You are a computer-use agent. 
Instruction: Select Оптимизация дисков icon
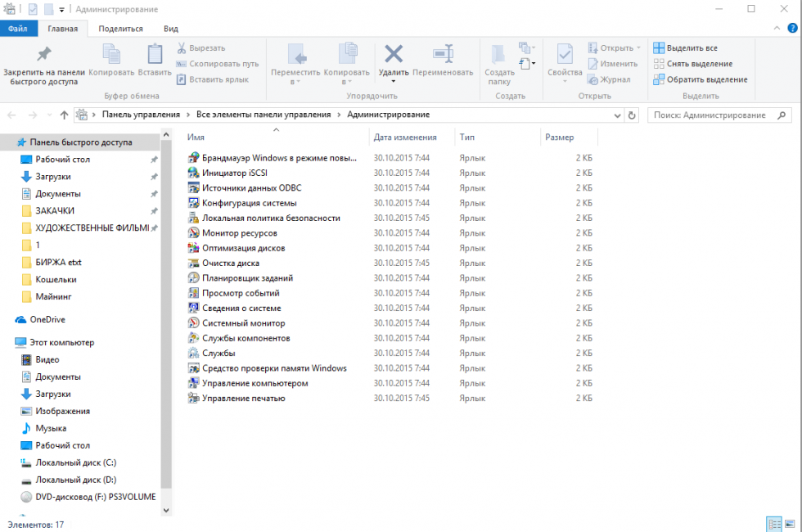[193, 247]
